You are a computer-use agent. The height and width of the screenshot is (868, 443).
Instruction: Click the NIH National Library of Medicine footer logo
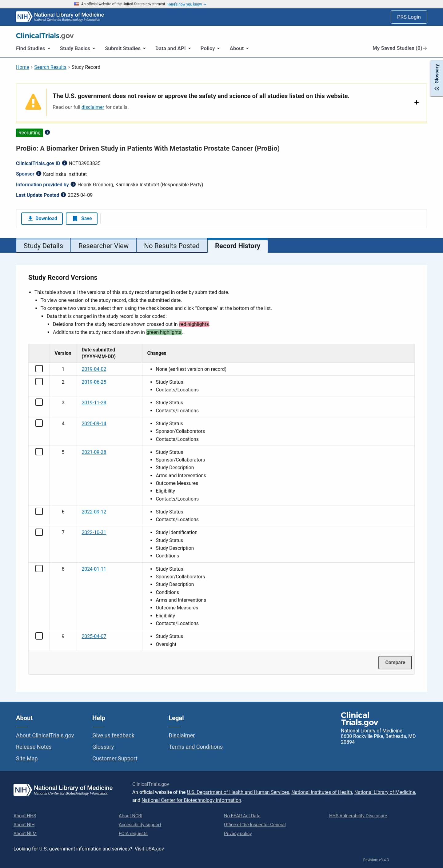(x=63, y=790)
